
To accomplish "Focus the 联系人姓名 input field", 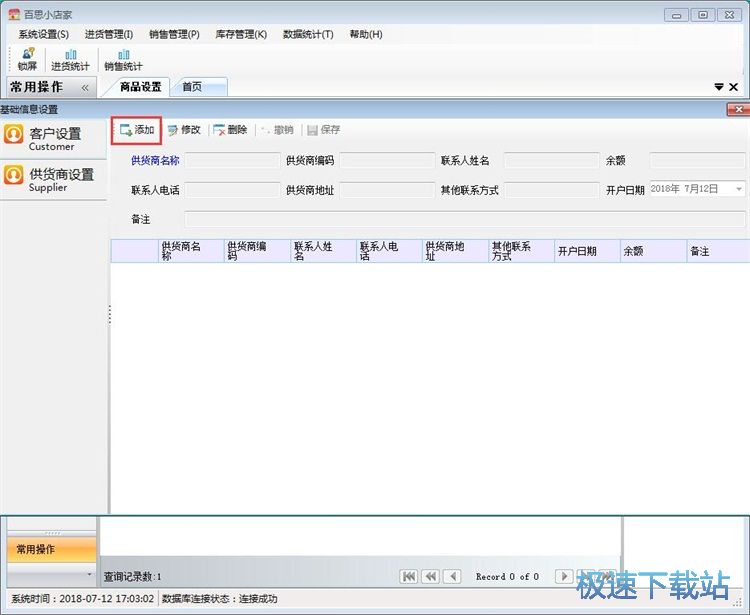I will [551, 160].
